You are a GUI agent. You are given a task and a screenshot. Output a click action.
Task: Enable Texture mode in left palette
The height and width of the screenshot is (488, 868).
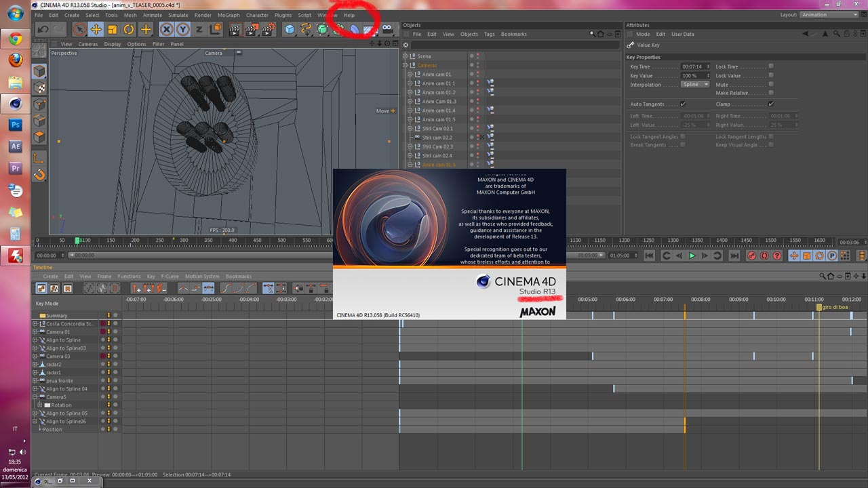[39, 87]
